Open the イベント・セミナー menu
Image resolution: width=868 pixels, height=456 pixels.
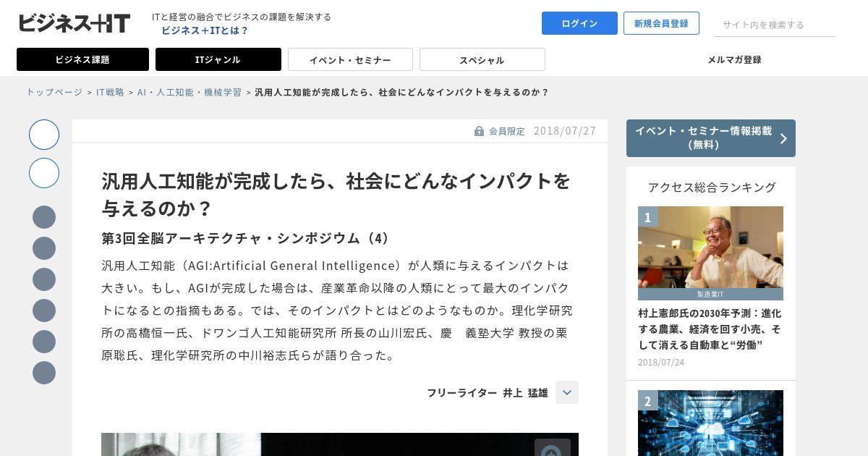click(350, 59)
